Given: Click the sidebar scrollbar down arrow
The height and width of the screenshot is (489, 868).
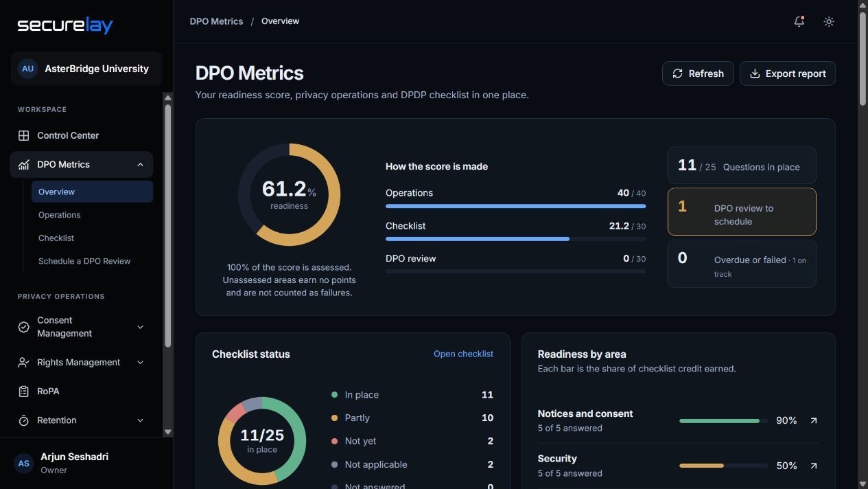Looking at the screenshot, I should tap(168, 432).
